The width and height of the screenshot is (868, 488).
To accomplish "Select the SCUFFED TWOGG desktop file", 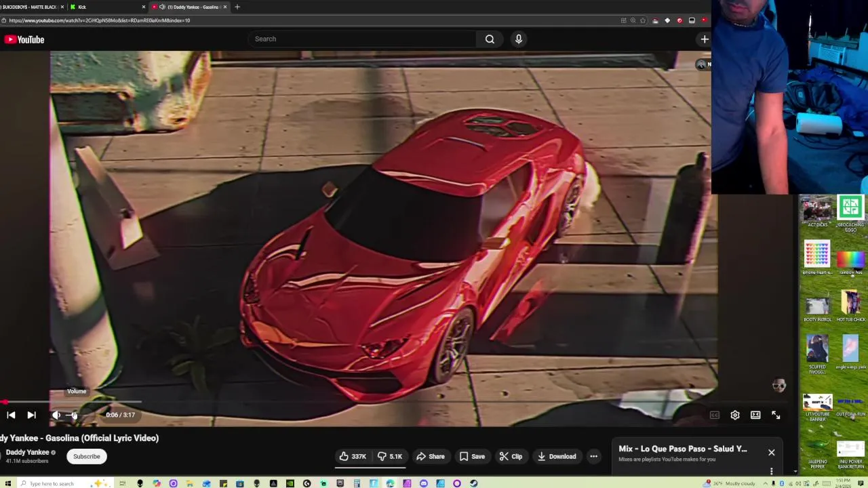I will pos(817,354).
